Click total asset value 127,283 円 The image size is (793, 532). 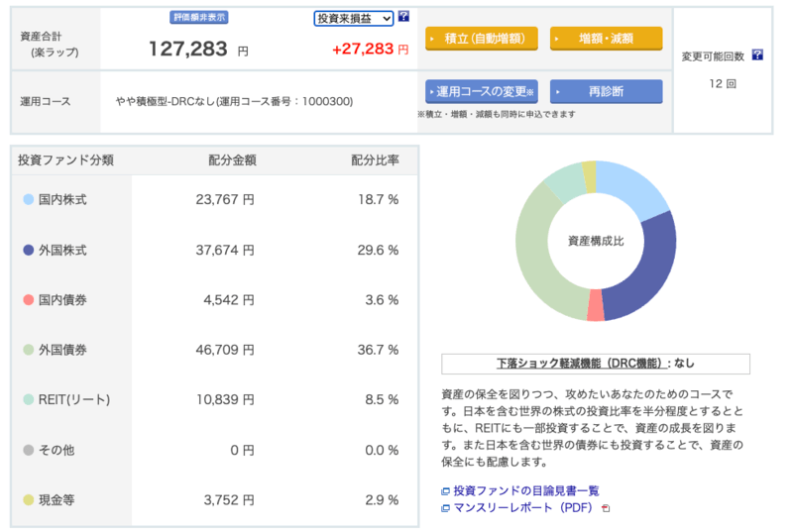198,49
